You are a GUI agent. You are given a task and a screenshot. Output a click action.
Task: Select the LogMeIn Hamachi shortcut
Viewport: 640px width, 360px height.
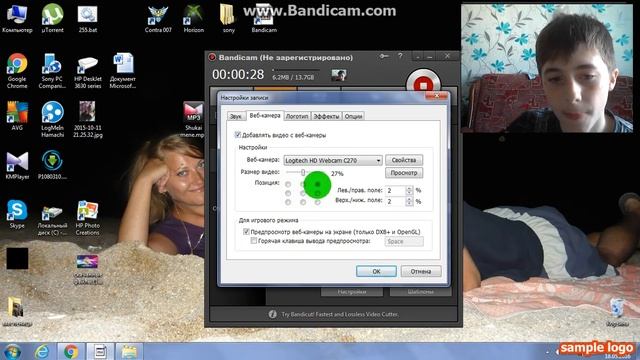(x=52, y=119)
